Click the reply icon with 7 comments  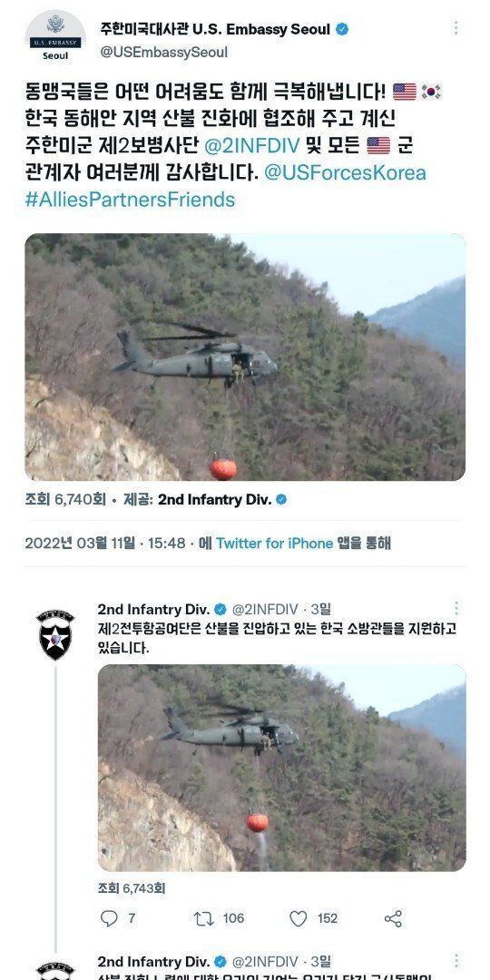[x=109, y=918]
